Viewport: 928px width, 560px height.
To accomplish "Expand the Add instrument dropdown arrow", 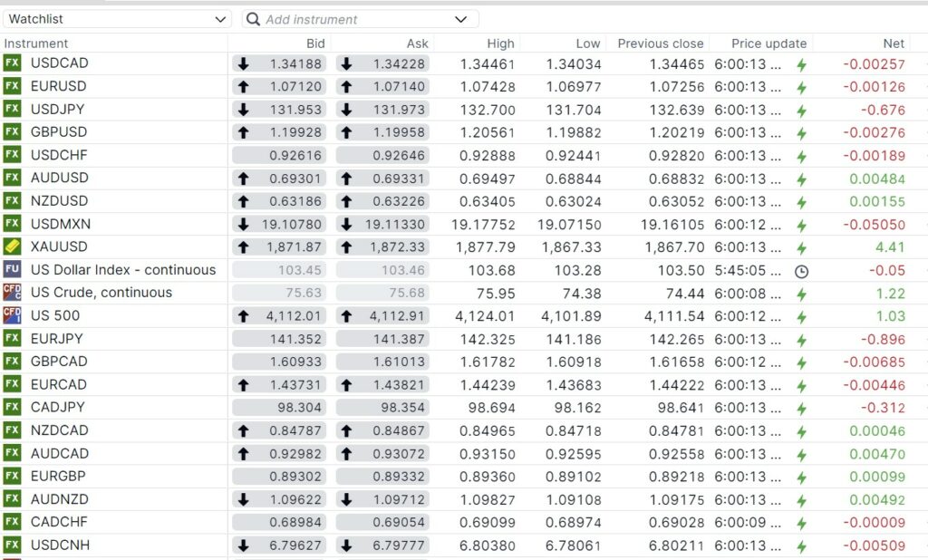I will (460, 19).
